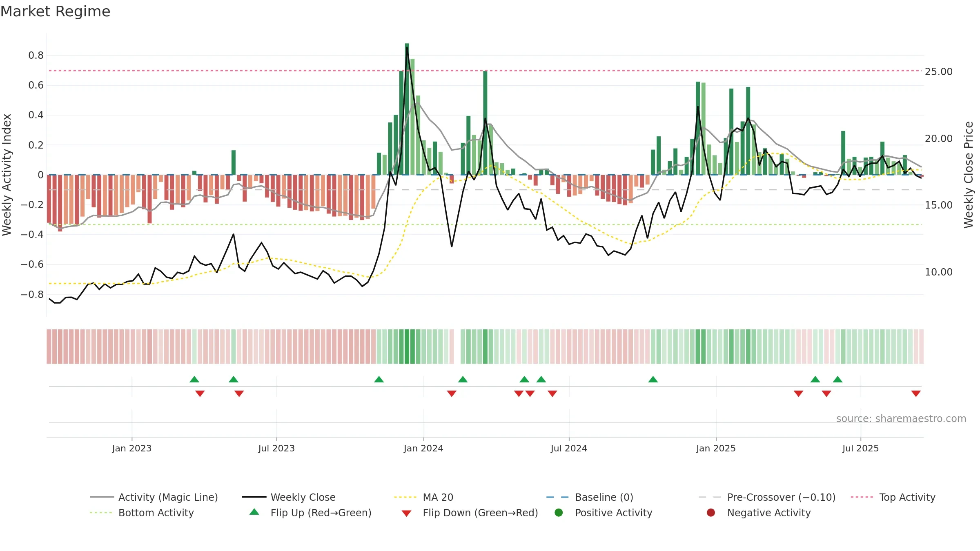Viewport: 980px width, 551px height.
Task: Click the 10.00 price axis value
Action: pos(939,272)
